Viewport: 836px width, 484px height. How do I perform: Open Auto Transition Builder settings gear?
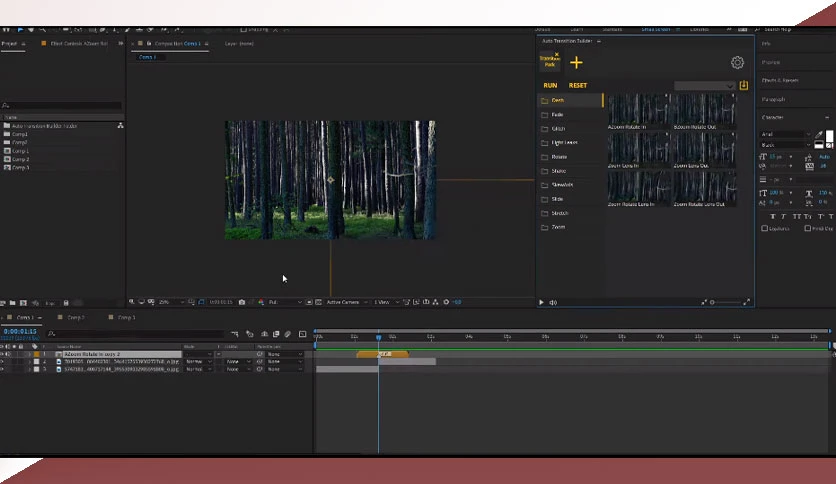click(x=737, y=62)
